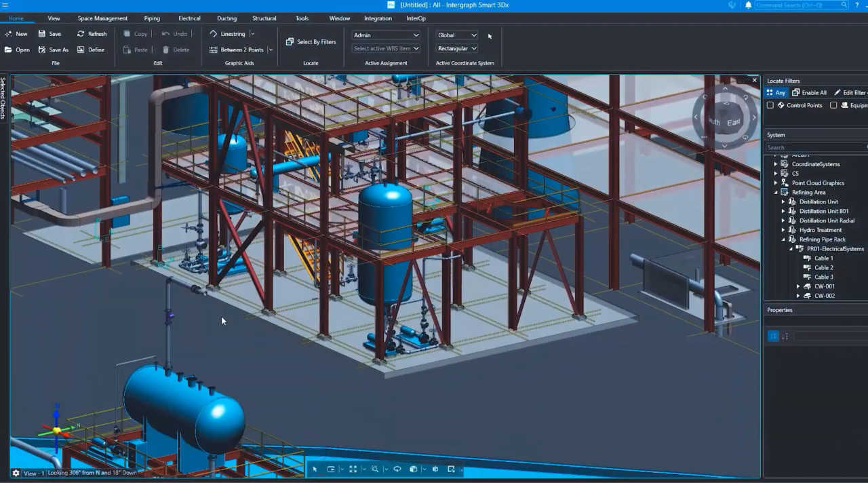Toggle the Any locate filter mode
Screen dimensions: 868x483
click(x=776, y=93)
